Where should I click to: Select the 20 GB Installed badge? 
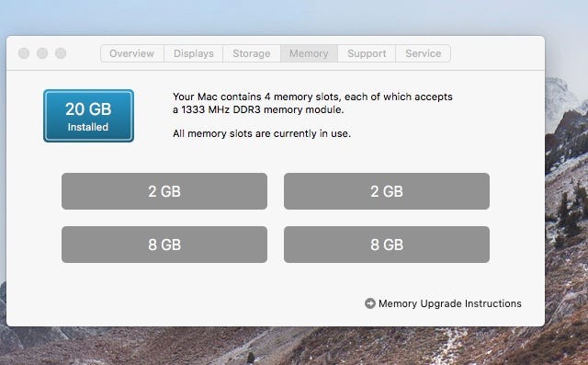pos(88,116)
